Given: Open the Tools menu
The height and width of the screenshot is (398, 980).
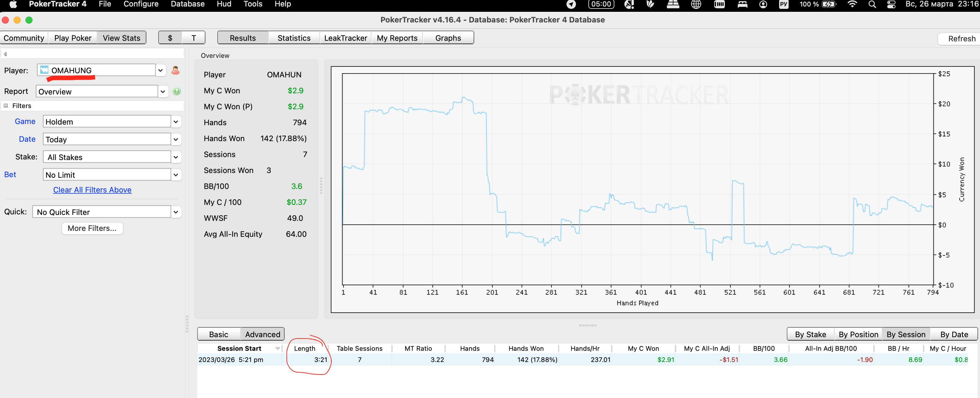Looking at the screenshot, I should 253,4.
